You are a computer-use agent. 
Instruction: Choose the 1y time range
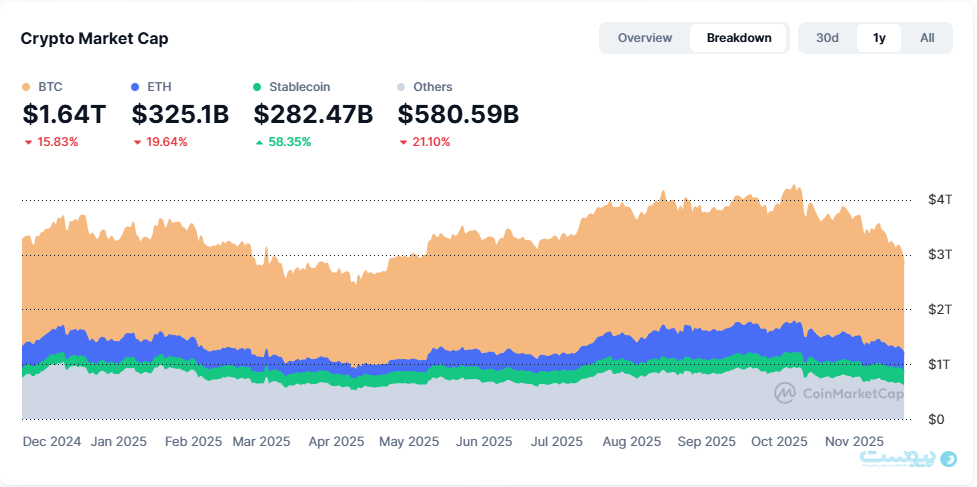879,38
